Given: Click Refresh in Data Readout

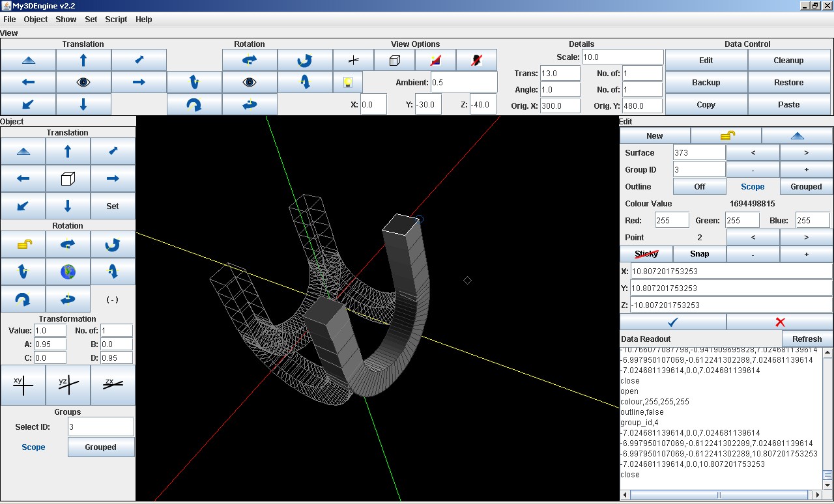Looking at the screenshot, I should tap(807, 339).
